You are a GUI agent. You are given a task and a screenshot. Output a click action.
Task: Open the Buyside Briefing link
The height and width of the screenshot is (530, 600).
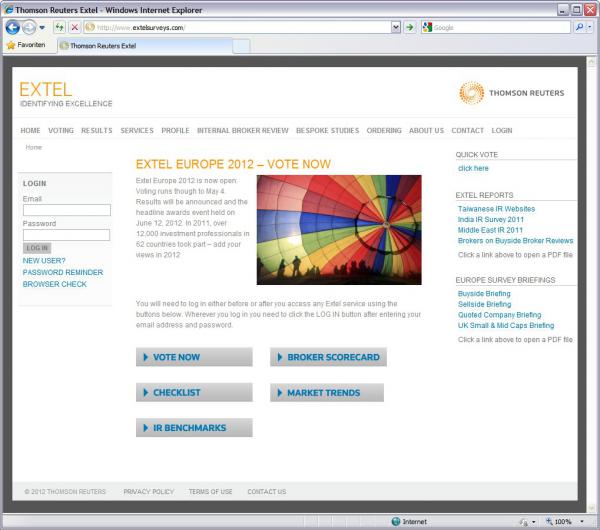click(484, 294)
